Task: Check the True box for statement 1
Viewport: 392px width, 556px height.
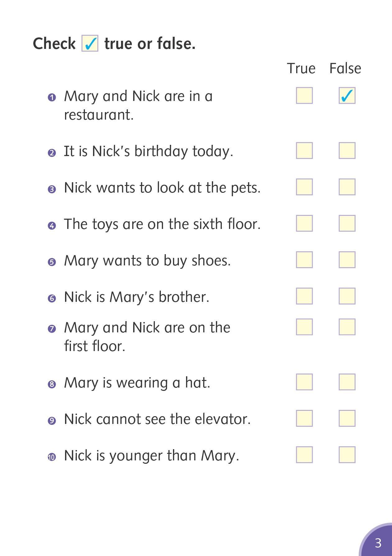Action: [304, 95]
